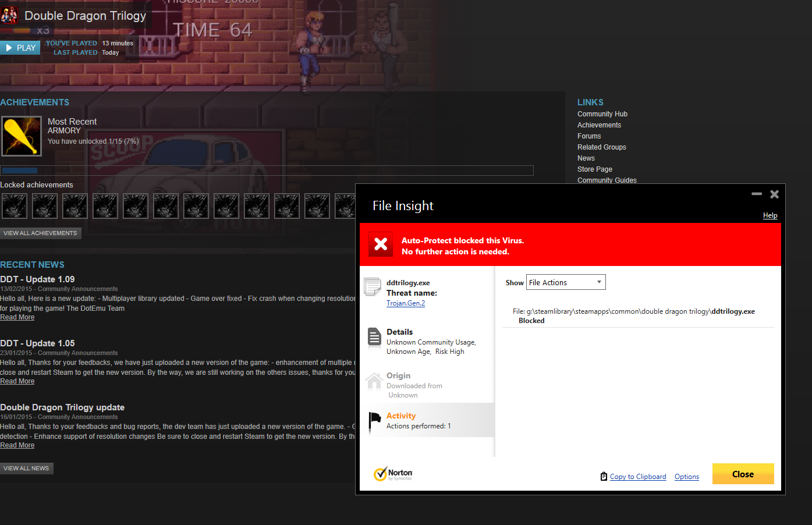The height and width of the screenshot is (525, 812).
Task: Open the Show File Actions dropdown
Action: click(566, 282)
